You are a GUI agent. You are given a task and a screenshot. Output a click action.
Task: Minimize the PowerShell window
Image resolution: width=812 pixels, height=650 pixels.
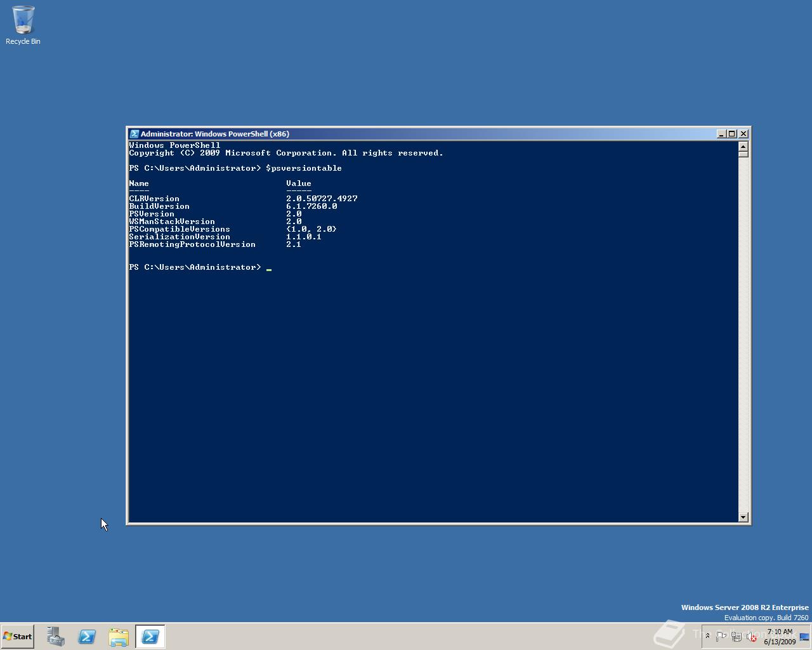(x=721, y=134)
